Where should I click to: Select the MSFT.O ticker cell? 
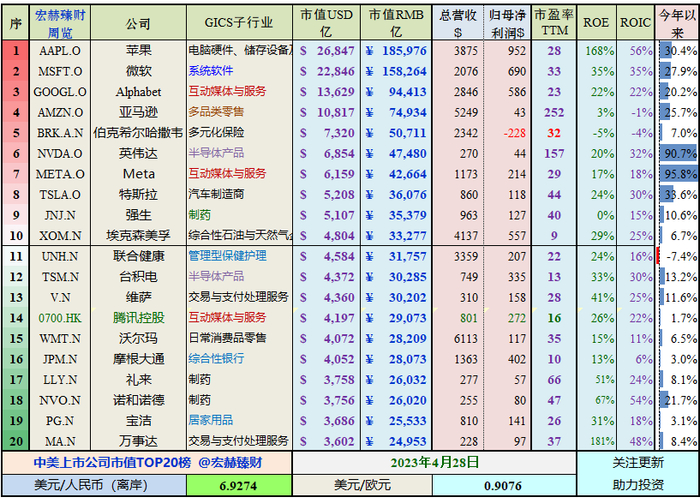[x=60, y=71]
